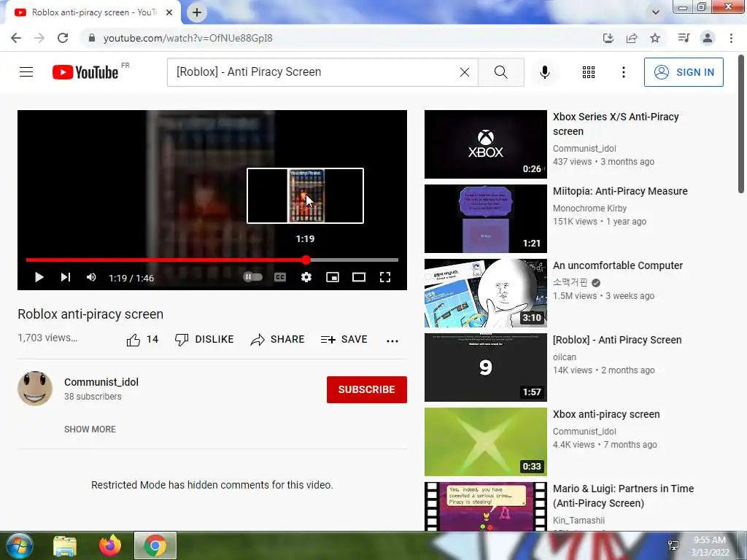Launch Firefox from taskbar
The image size is (747, 560).
pos(110,545)
